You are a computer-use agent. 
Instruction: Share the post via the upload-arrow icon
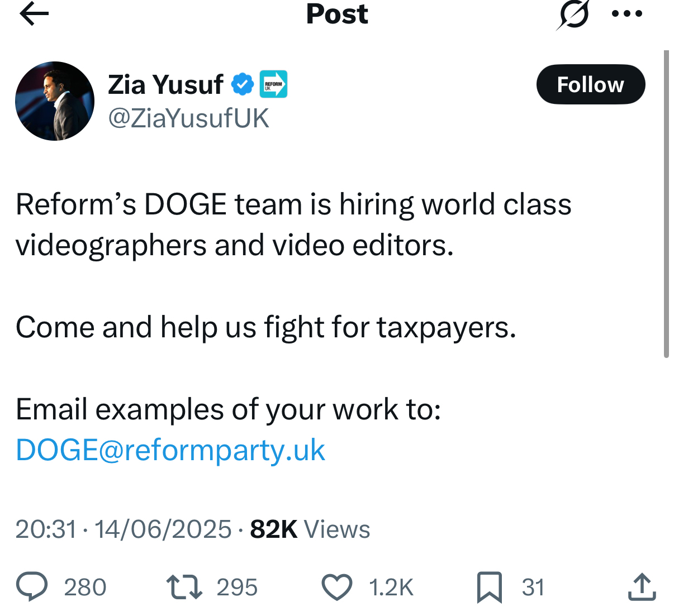[642, 587]
